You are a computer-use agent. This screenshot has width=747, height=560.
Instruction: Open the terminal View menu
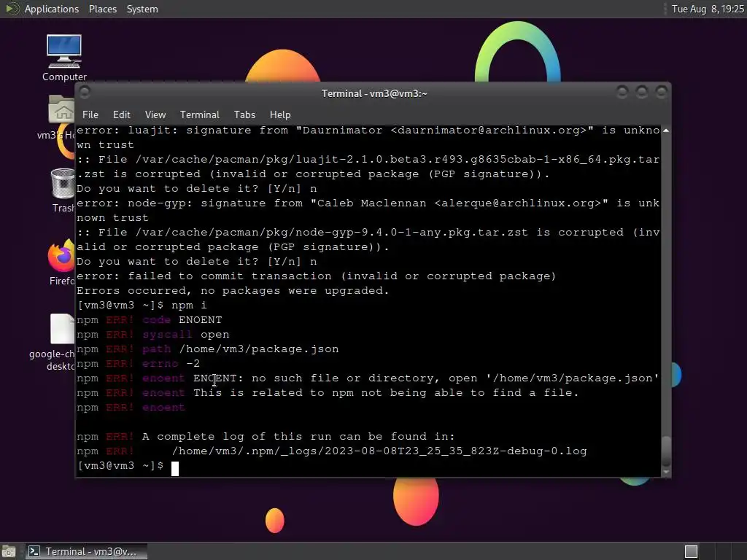click(x=155, y=114)
